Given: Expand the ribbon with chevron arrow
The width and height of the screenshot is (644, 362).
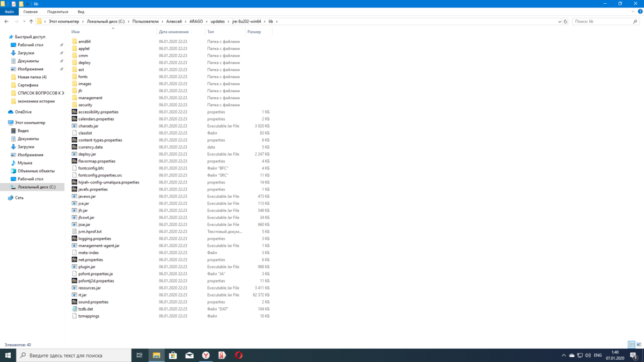Looking at the screenshot, I should click(x=633, y=11).
